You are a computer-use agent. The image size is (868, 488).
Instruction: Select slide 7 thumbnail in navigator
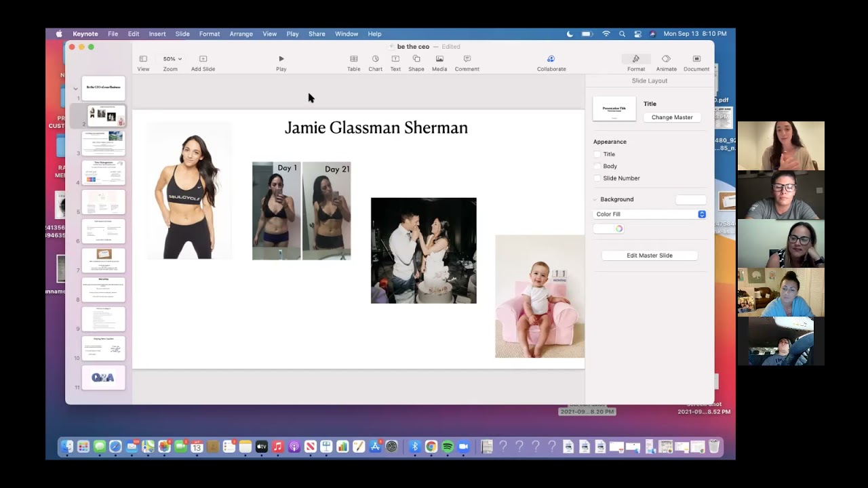[104, 260]
